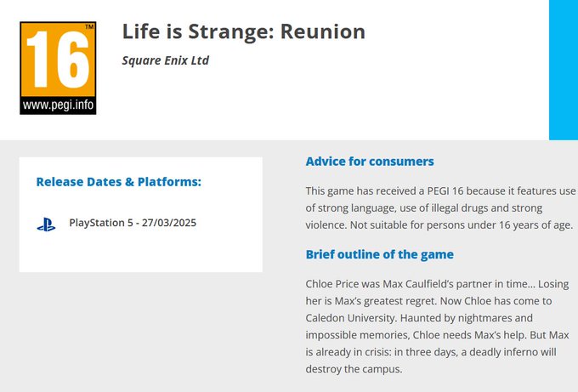Click the Advice for consumers heading

click(x=370, y=162)
